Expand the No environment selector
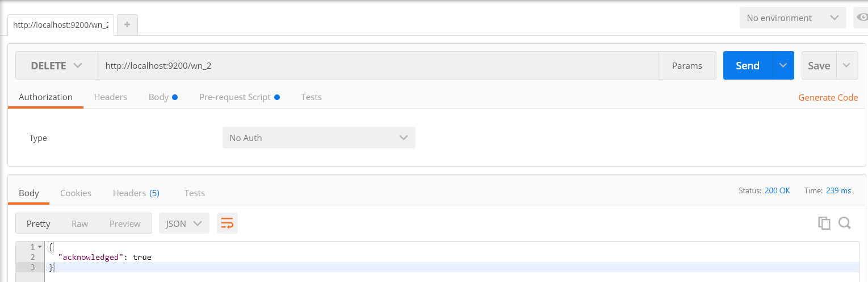Viewport: 868px width, 282px height. click(793, 18)
